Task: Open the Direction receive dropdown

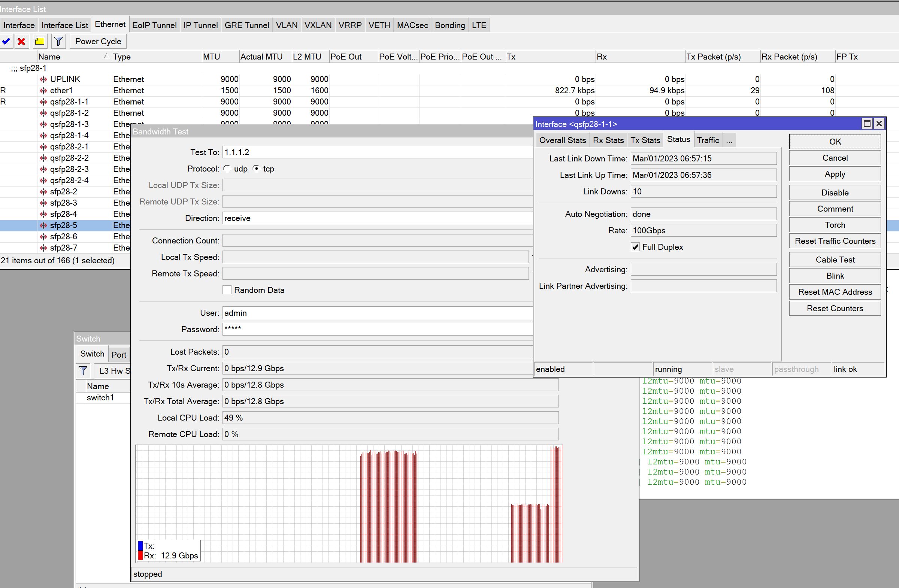Action: [377, 218]
